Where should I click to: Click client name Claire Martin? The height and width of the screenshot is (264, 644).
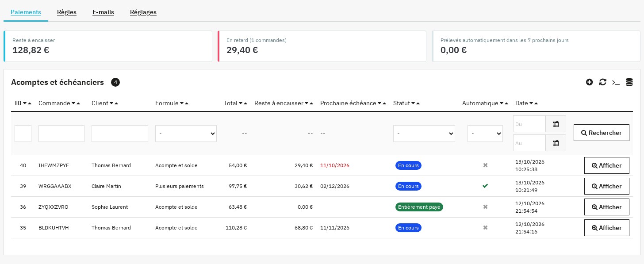pos(106,186)
